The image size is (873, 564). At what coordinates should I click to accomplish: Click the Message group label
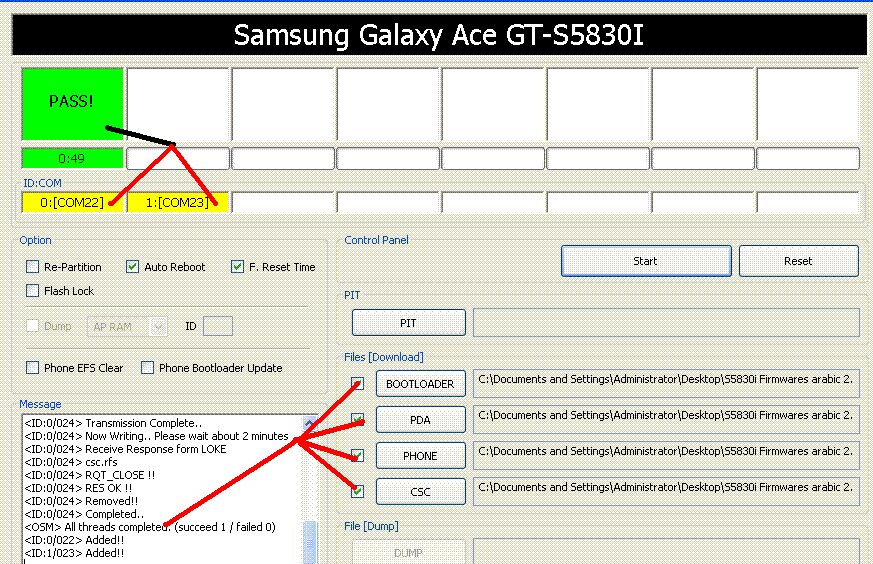(x=40, y=404)
